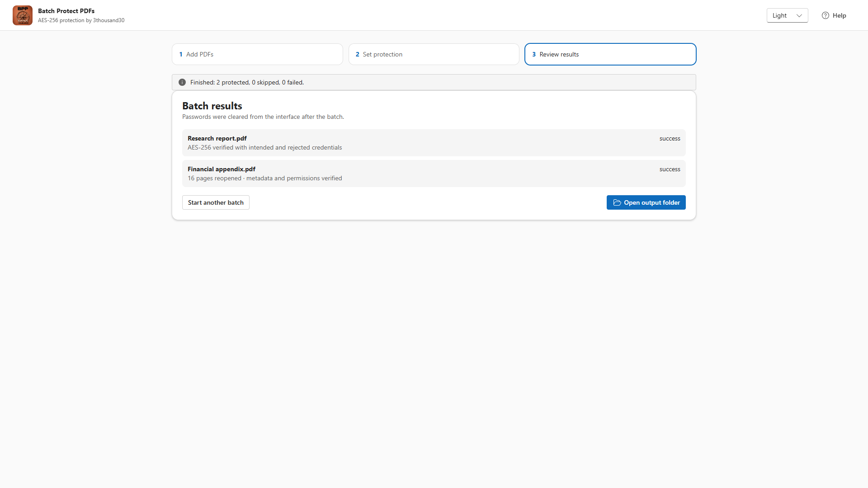Click '16 pages reopened' detail text
868x488 pixels.
tap(264, 178)
